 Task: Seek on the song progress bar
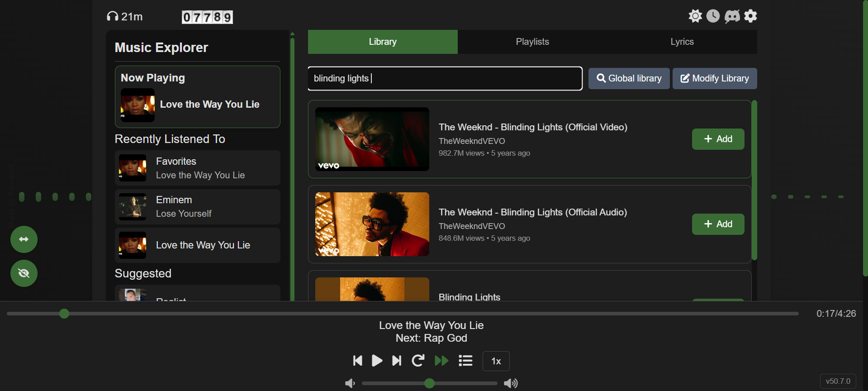click(403, 314)
